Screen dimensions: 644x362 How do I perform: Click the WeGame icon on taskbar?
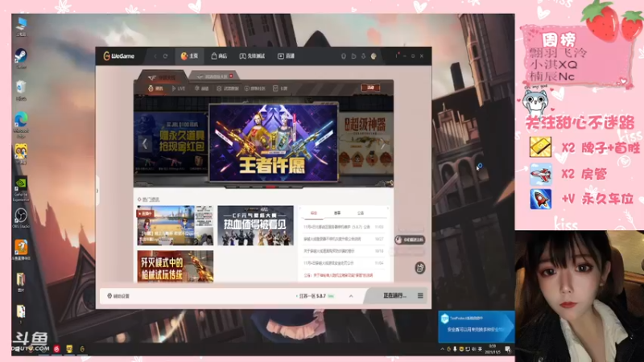coord(82,349)
